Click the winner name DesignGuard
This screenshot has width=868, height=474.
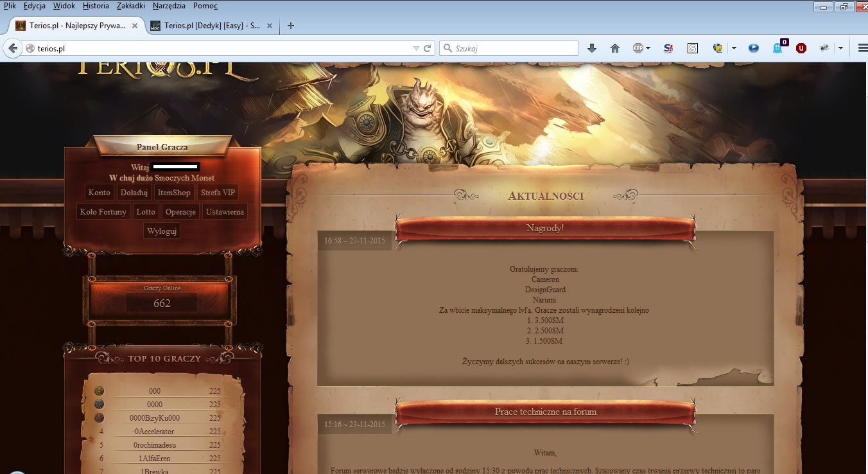tap(545, 290)
